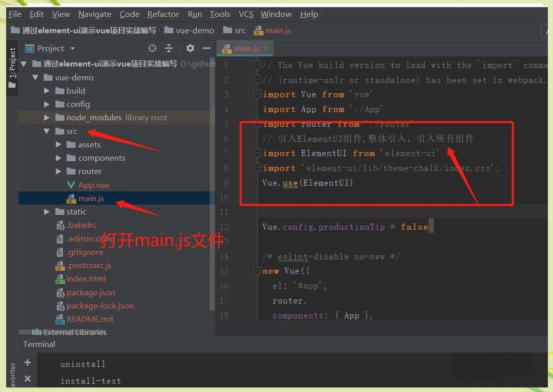553x392 pixels.
Task: Open Project panel gear settings
Action: coord(190,49)
